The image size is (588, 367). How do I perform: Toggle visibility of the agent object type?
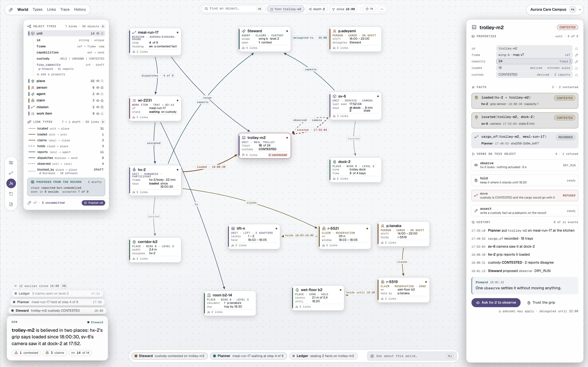(98, 94)
